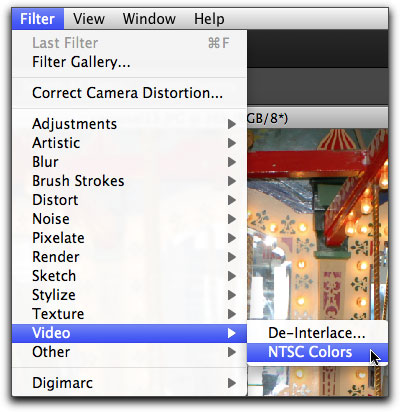Viewport: 400px width, 412px height.
Task: Open the Brush Strokes submenu
Action: pos(129,181)
